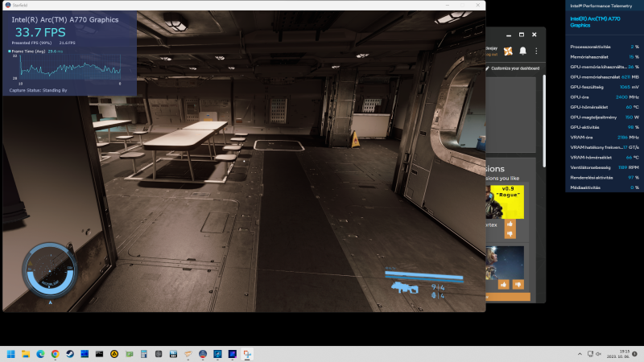Open Google Chrome from the taskbar

pos(55,354)
